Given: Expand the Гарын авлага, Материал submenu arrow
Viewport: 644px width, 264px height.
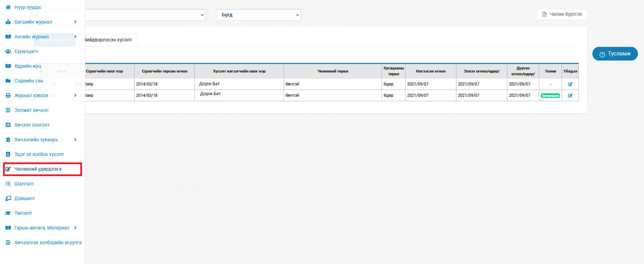Looking at the screenshot, I should click(75, 228).
